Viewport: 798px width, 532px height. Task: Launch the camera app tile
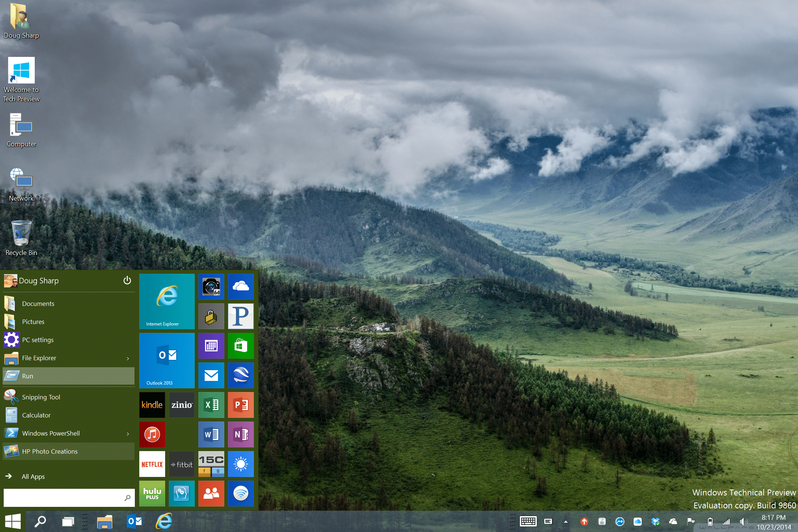(211, 287)
